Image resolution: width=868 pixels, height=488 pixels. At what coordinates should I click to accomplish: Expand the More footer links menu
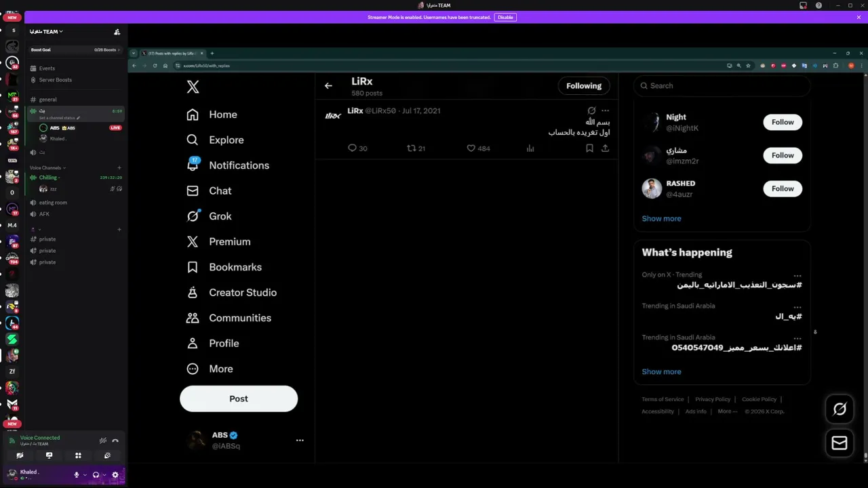tap(727, 411)
